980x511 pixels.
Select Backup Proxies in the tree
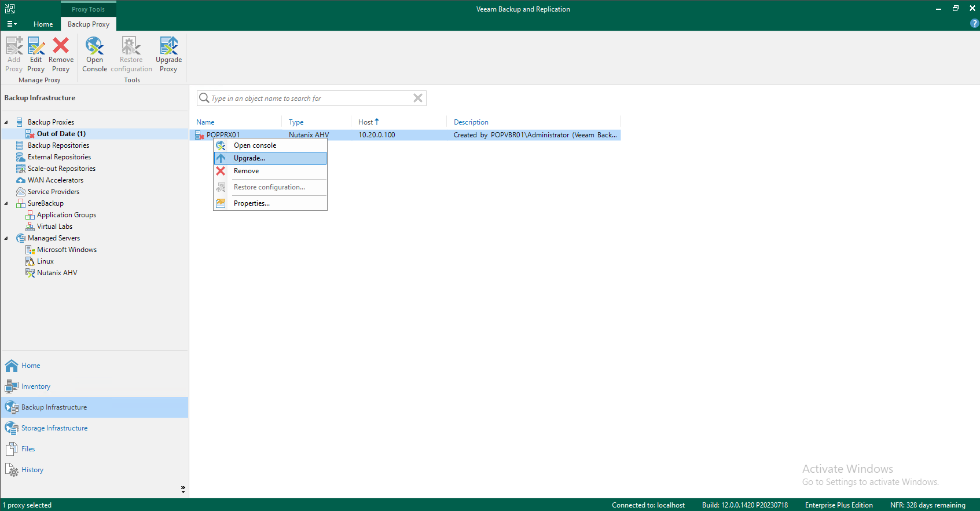click(51, 122)
